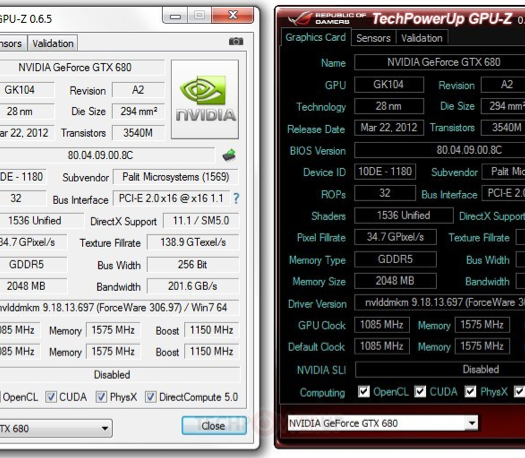Click the green BIOS save chip icon
The width and height of the screenshot is (525, 458).
[x=229, y=155]
